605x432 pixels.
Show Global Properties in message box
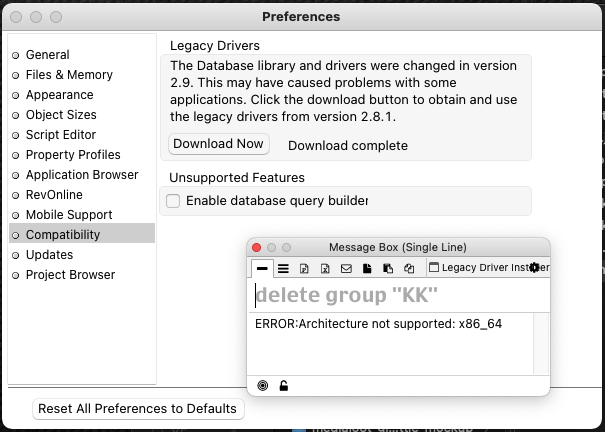[304, 268]
